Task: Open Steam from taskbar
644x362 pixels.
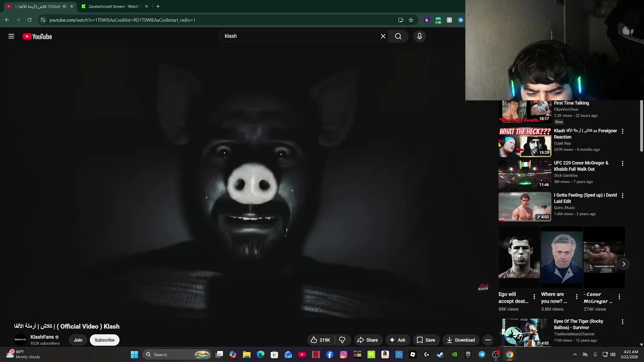Action: coord(440,354)
